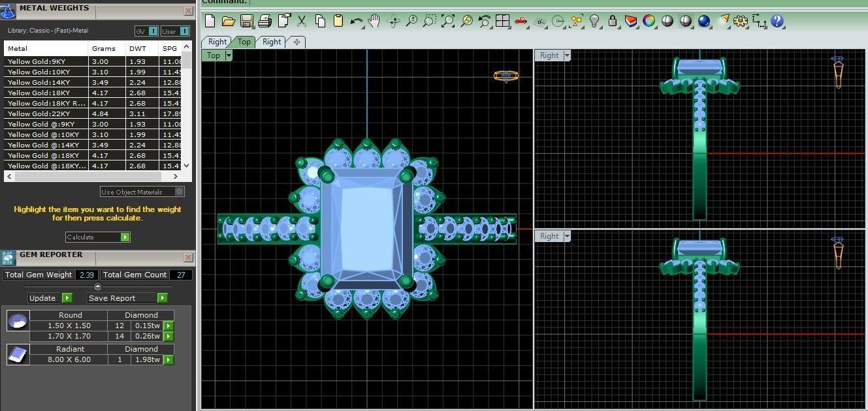
Task: Expand the Round 1.50 X 1.50 gem row
Action: [x=169, y=326]
